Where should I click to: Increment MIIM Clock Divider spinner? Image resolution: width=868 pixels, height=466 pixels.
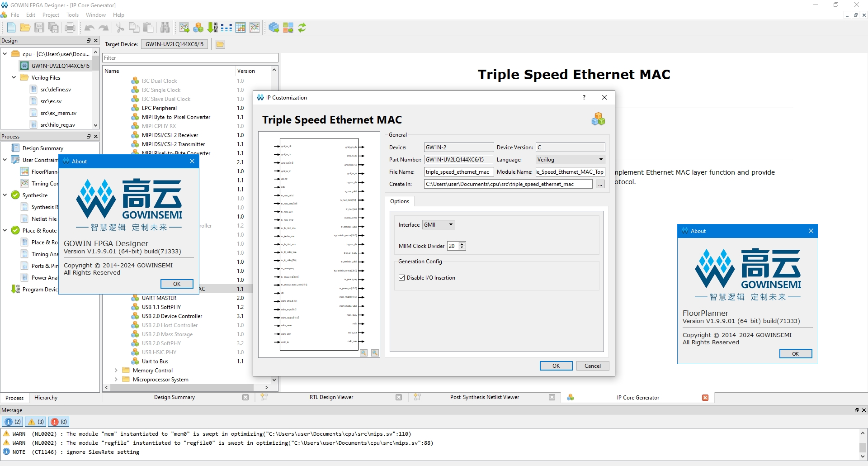pyautogui.click(x=462, y=244)
